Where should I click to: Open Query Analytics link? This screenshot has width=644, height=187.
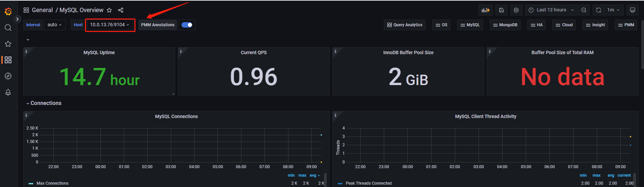[405, 25]
